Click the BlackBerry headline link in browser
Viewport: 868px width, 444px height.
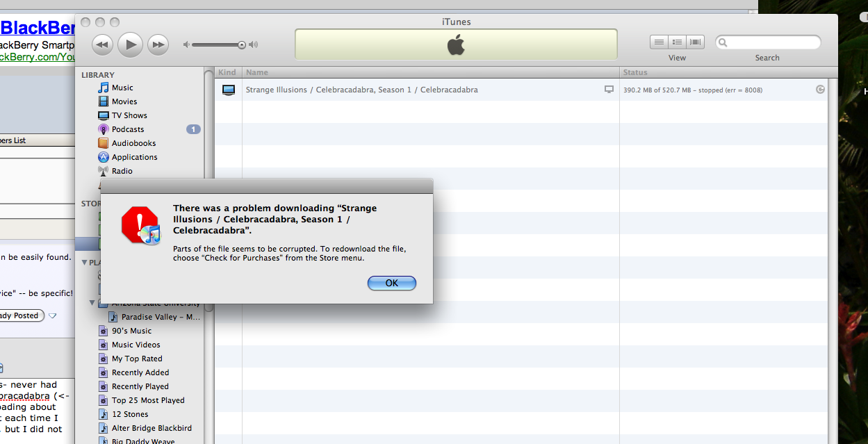coord(38,28)
